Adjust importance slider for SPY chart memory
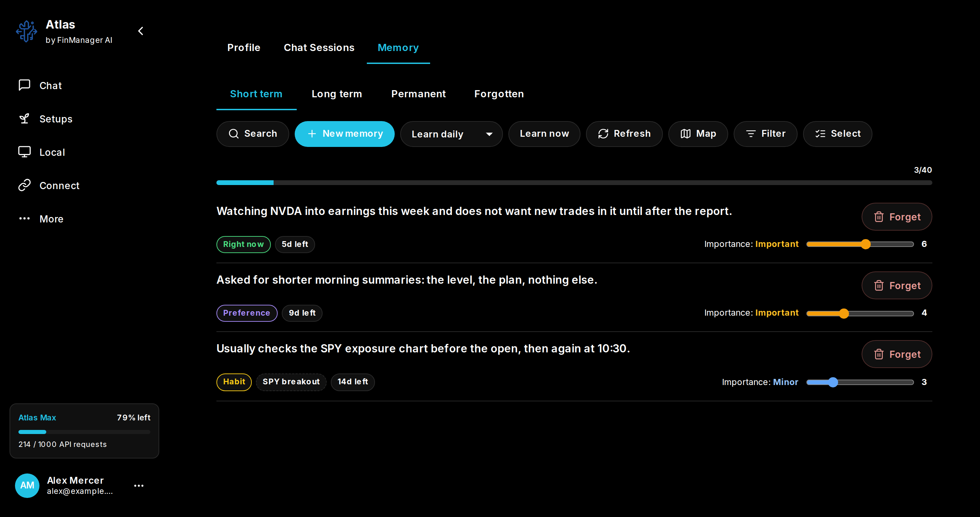The image size is (980, 517). pos(860,382)
